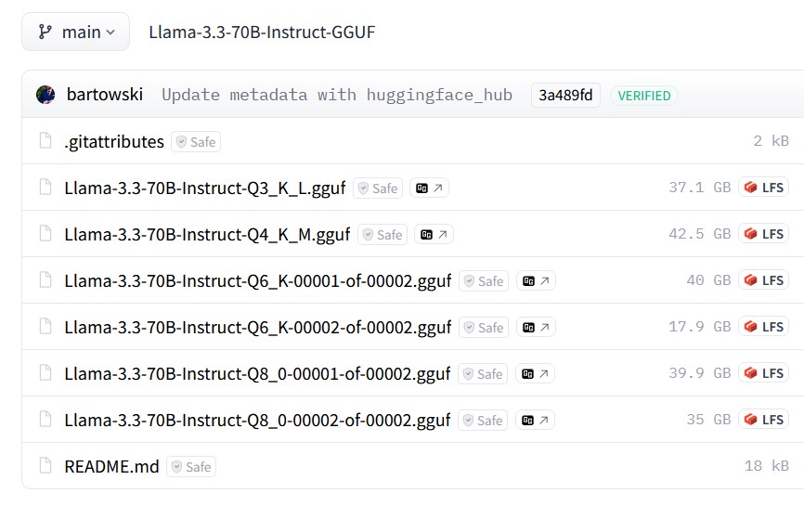Click LFS badge for Q3_K_L file
The image size is (804, 532).
(x=763, y=188)
